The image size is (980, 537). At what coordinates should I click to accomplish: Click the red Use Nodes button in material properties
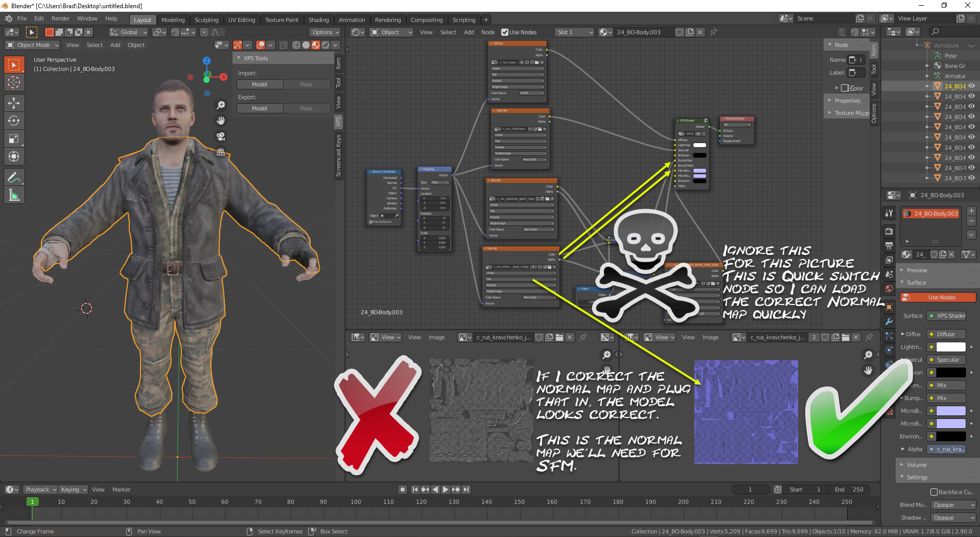[x=938, y=297]
